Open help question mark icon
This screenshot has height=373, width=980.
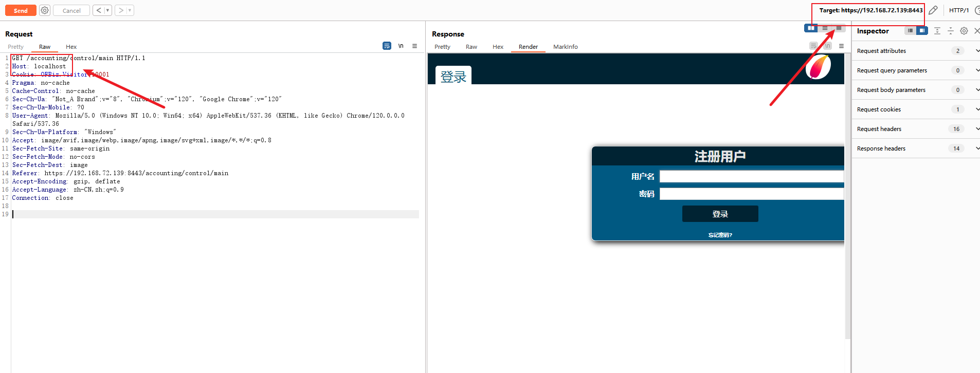click(977, 10)
